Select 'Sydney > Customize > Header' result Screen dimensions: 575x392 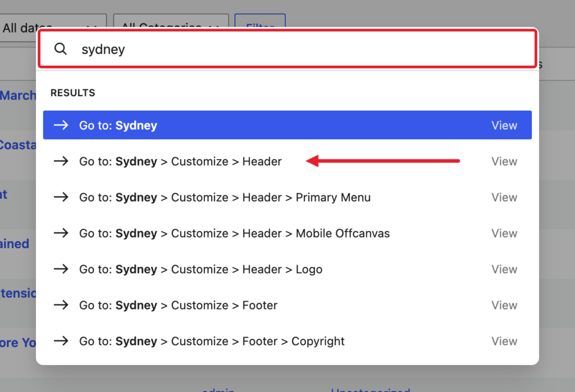point(287,161)
